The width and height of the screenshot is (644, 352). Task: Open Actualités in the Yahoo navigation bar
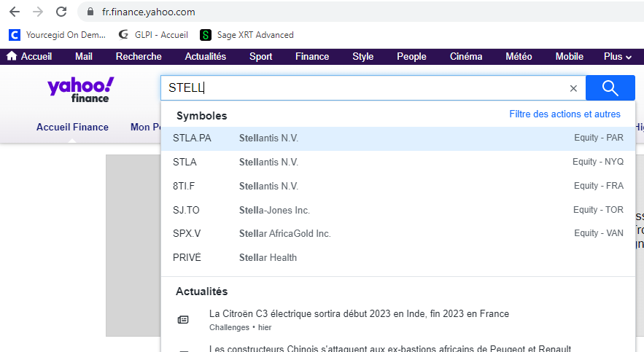[206, 57]
